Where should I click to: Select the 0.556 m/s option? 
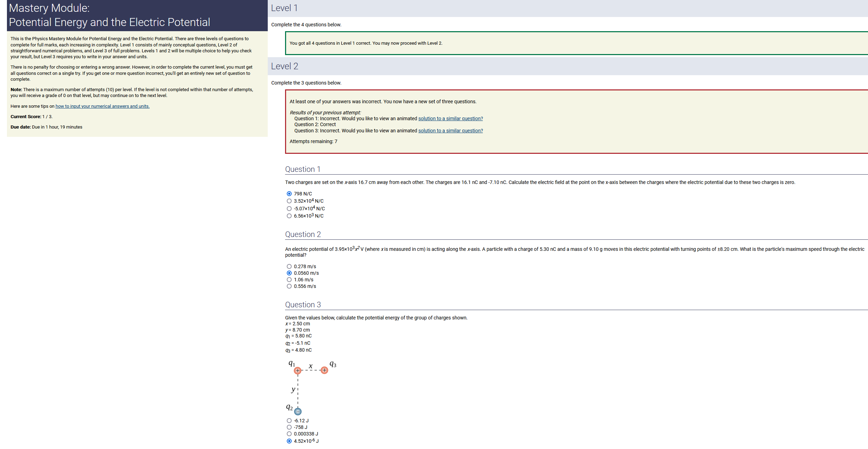(x=289, y=286)
